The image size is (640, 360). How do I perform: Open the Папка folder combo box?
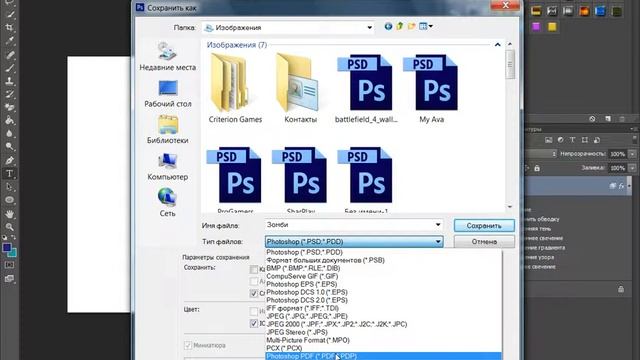288,27
